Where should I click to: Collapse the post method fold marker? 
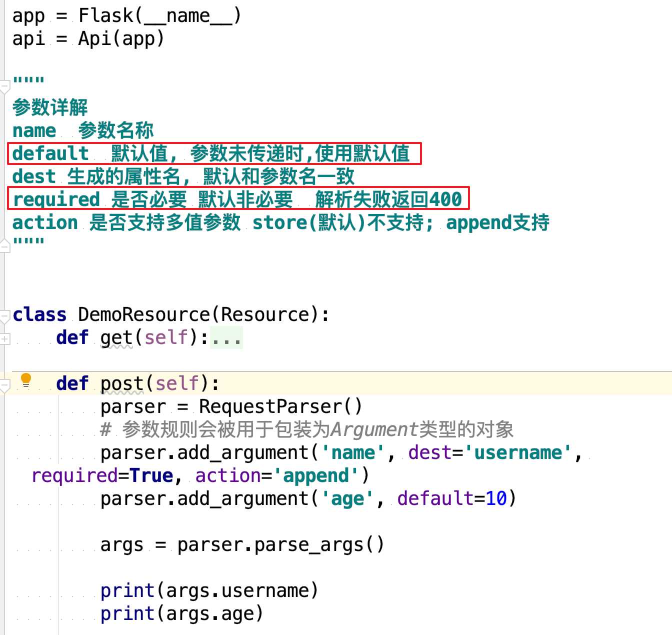4,385
